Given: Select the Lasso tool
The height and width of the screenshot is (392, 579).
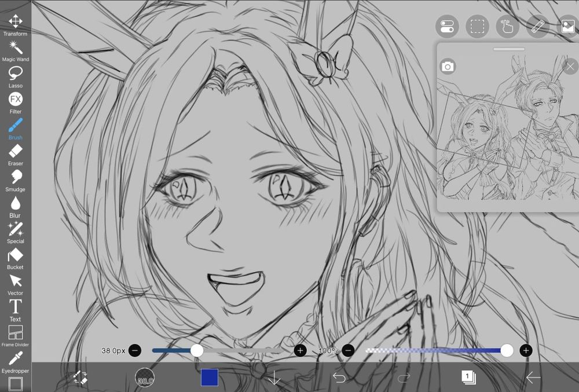Looking at the screenshot, I should tap(15, 77).
